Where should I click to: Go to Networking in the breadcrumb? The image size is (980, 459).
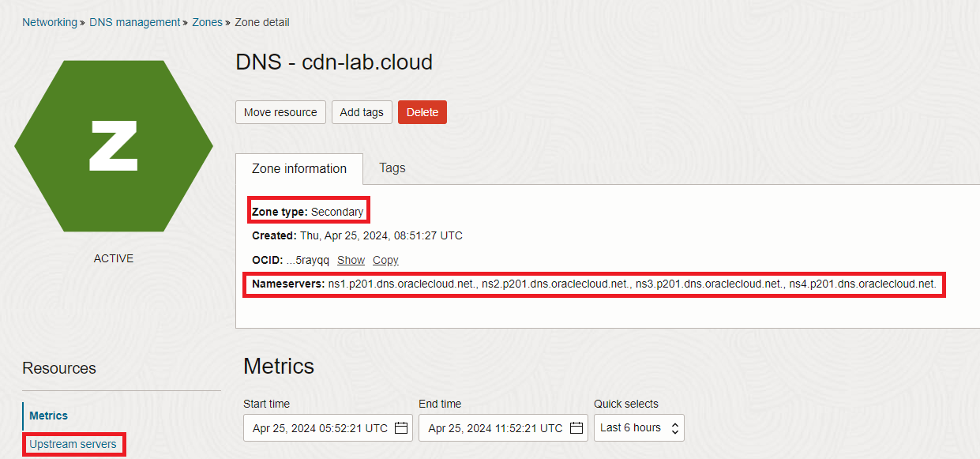50,22
